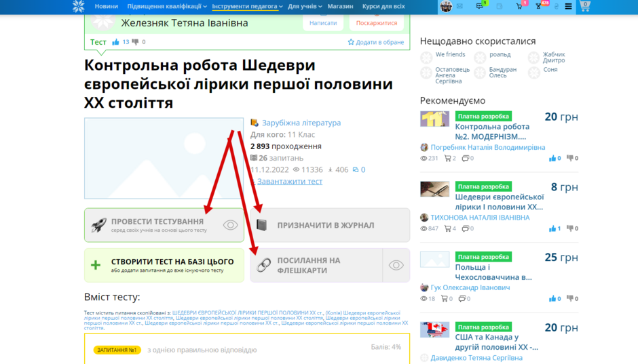The image size is (638, 364).
Task: Open Шедеври європейської лірики І половини link
Action: click(x=500, y=202)
